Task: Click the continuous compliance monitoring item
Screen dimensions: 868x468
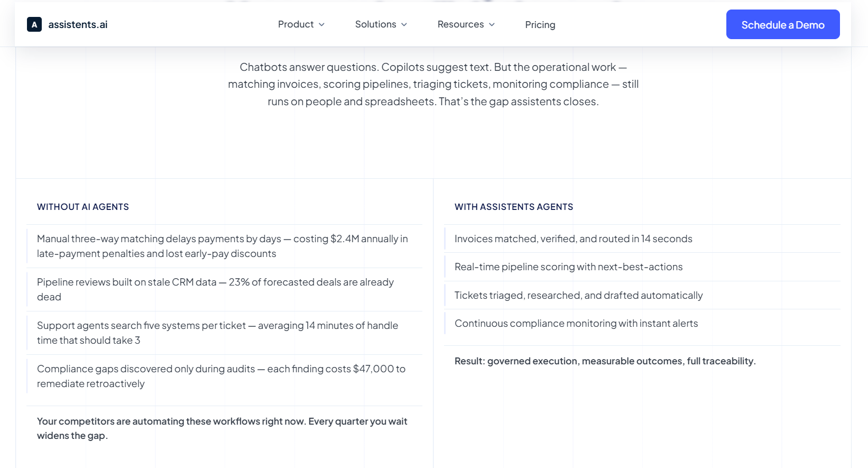Action: point(642,323)
